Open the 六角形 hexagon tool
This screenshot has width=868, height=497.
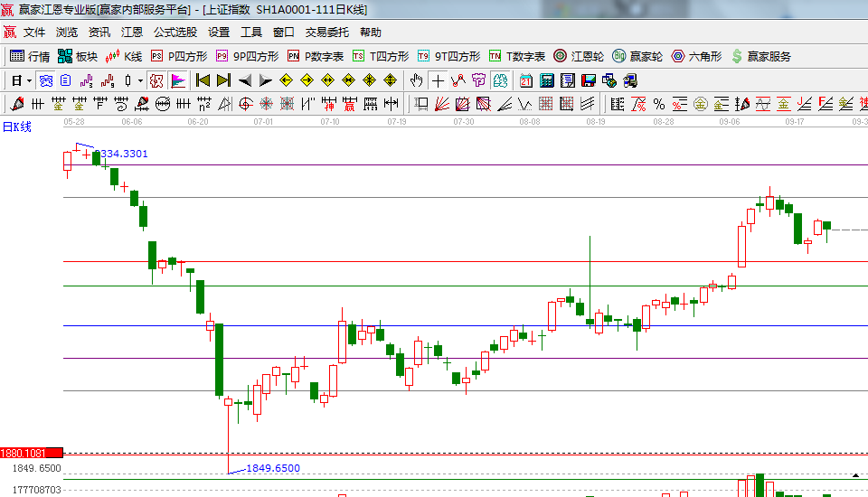(696, 56)
